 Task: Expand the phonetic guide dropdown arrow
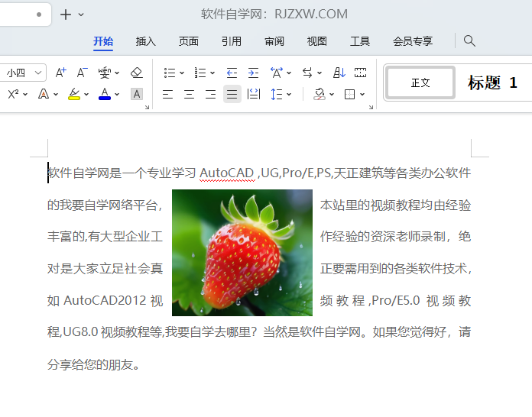click(117, 73)
